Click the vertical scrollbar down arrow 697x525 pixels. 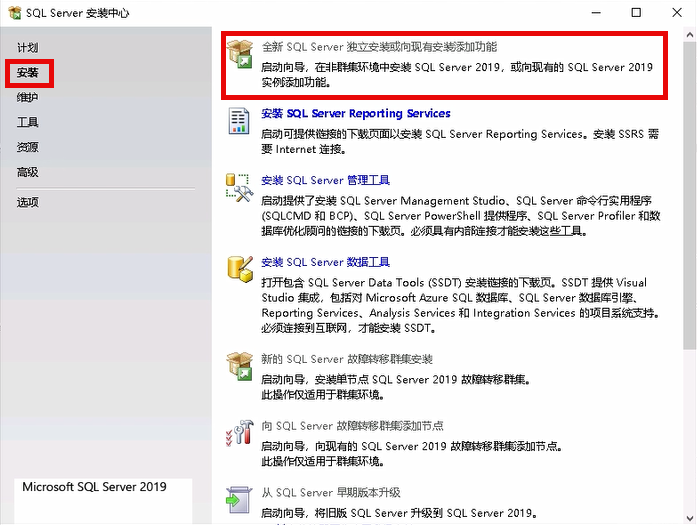point(689,516)
